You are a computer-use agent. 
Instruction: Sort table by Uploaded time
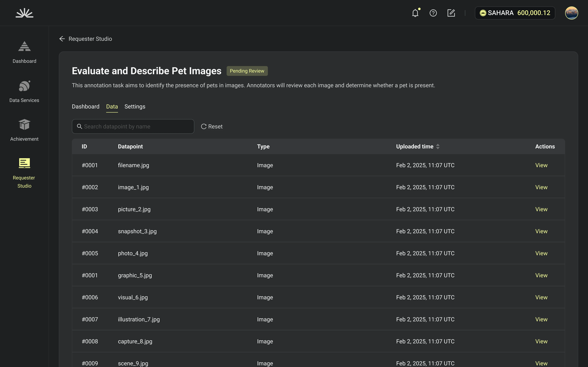438,146
